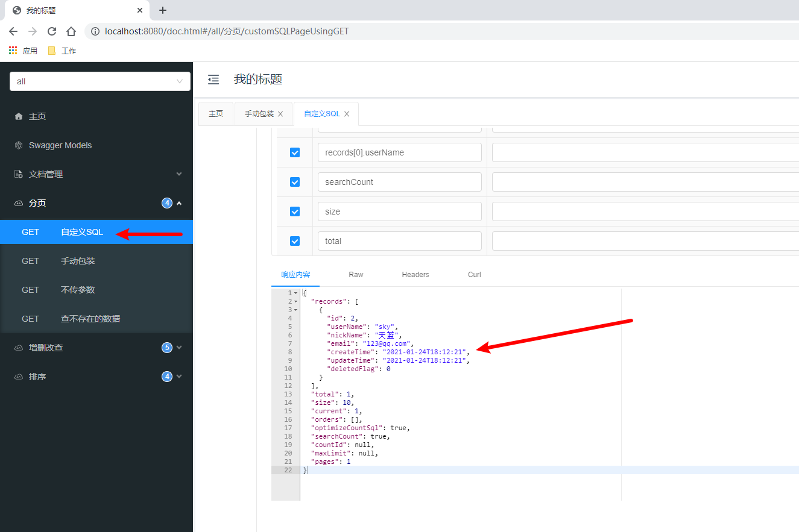The height and width of the screenshot is (532, 799).
Task: Open a new browser tab
Action: pos(163,10)
